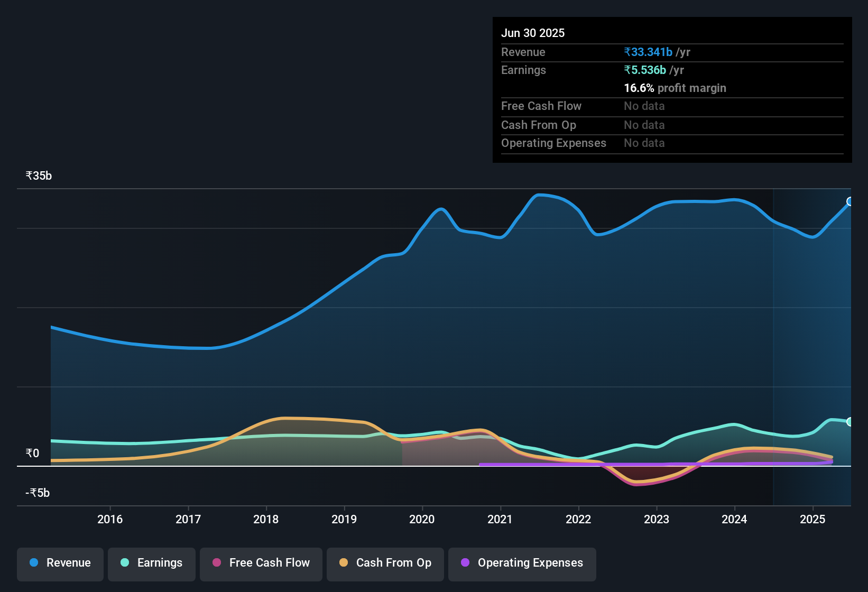Click the pink Free Cash Flow legend dot

[217, 563]
